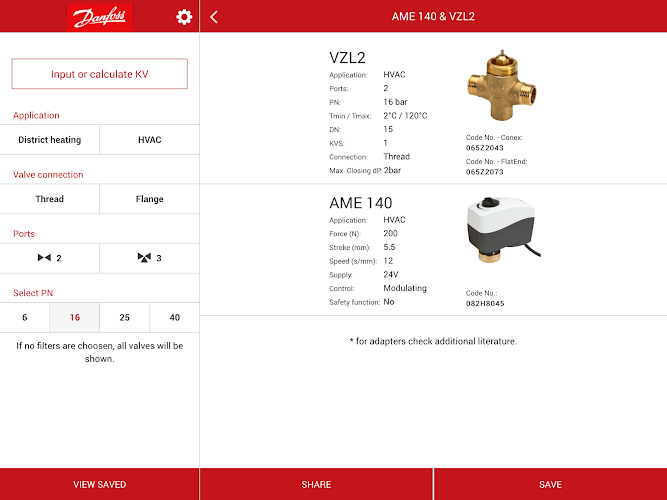Click the Supply 24V value

[x=391, y=274]
